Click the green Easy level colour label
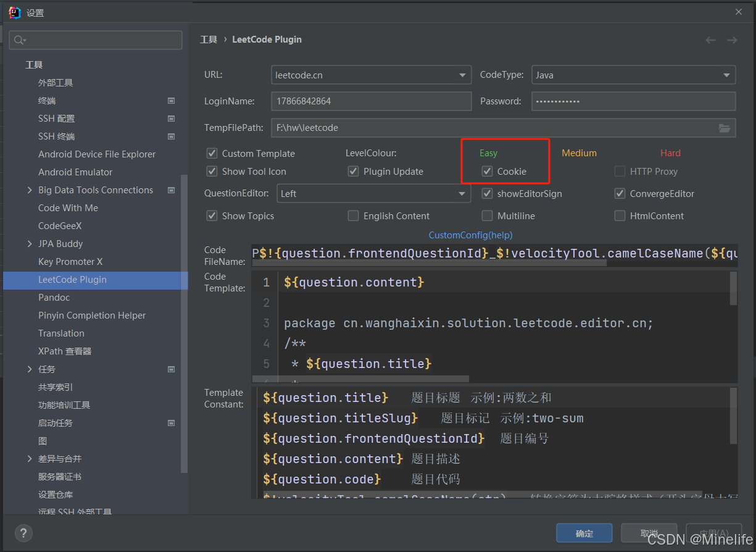 tap(488, 153)
